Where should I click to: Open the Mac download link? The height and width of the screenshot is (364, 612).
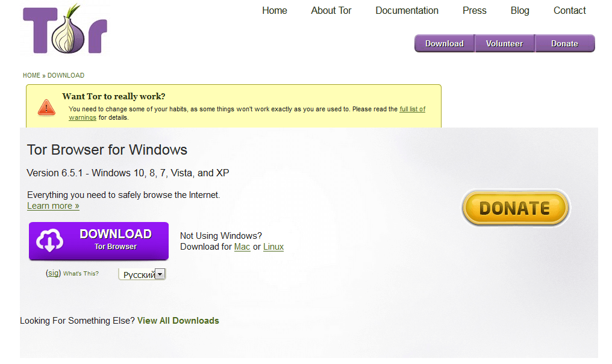point(242,247)
